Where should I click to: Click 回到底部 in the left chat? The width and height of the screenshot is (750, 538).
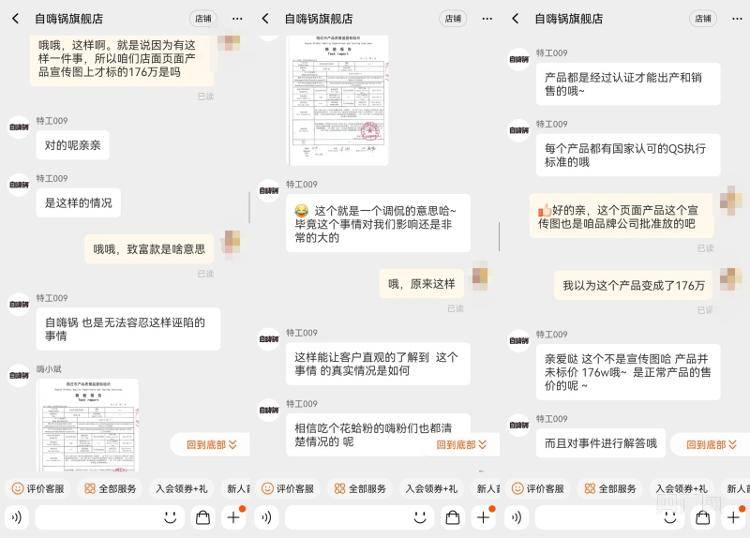(x=211, y=445)
